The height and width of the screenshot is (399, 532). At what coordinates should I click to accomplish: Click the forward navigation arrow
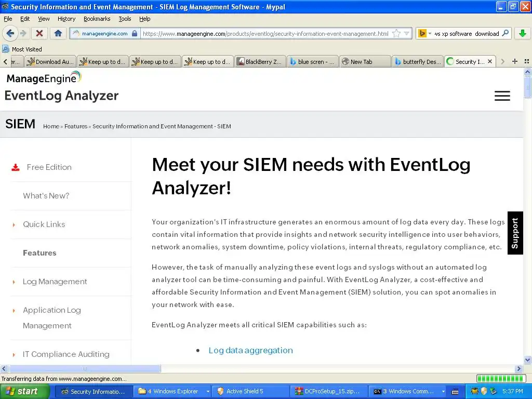click(x=23, y=33)
